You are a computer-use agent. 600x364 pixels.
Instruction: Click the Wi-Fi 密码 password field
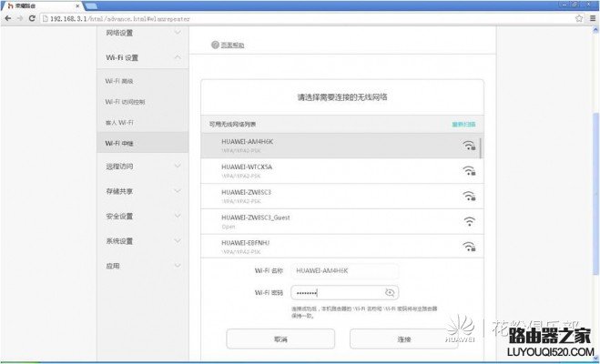344,293
